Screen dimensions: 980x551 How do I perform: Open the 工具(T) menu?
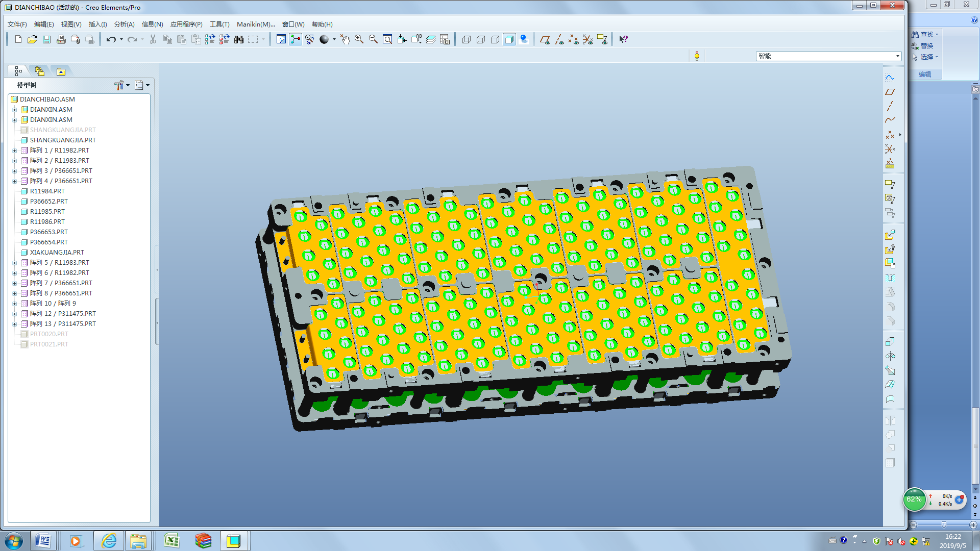pos(220,24)
